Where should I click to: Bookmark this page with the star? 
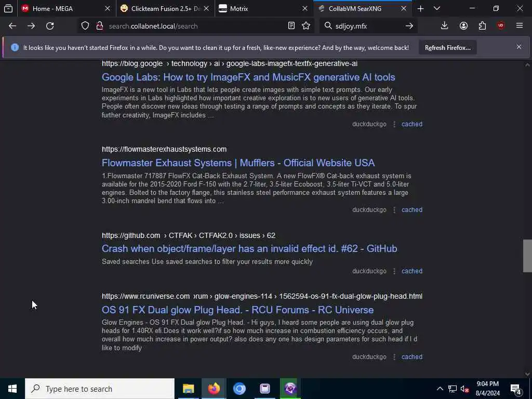pos(306,26)
